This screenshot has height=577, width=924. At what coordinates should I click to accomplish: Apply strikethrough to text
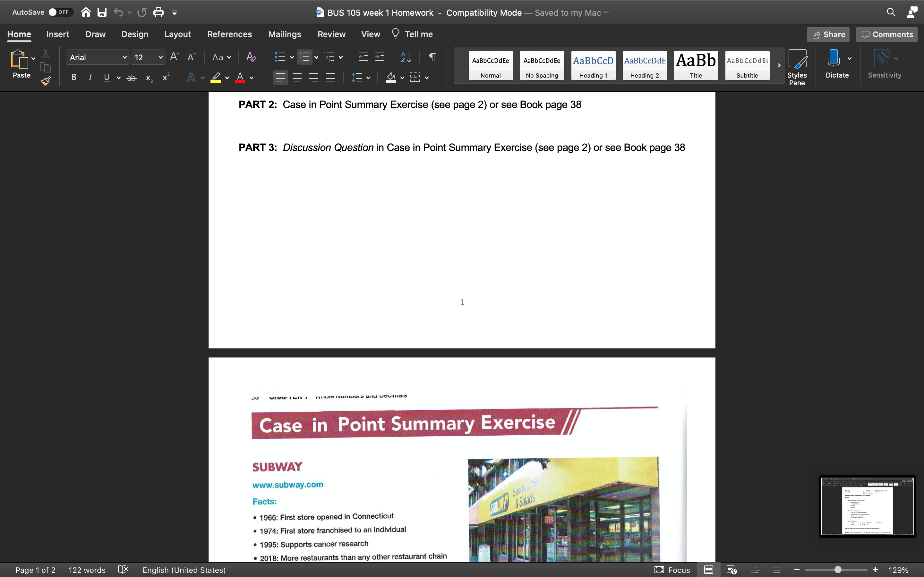(131, 78)
